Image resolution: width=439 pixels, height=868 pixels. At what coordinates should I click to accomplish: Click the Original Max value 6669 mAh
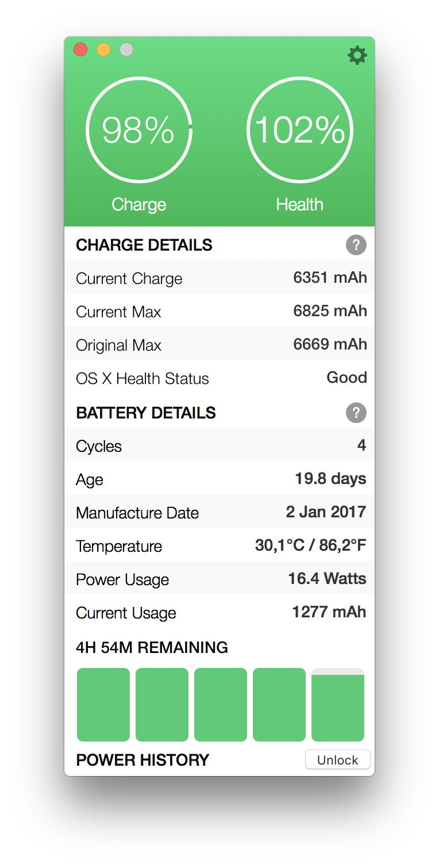[330, 344]
